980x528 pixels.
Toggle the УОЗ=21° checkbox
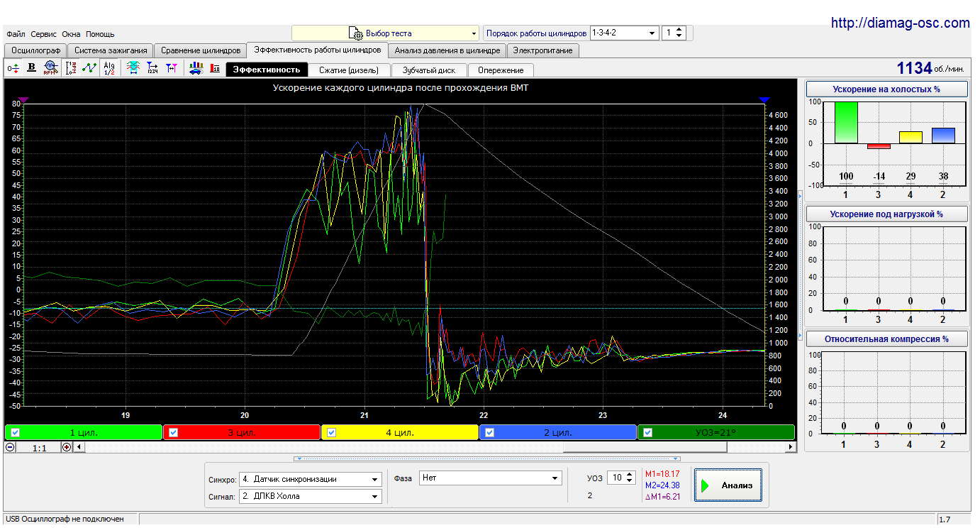pyautogui.click(x=647, y=432)
